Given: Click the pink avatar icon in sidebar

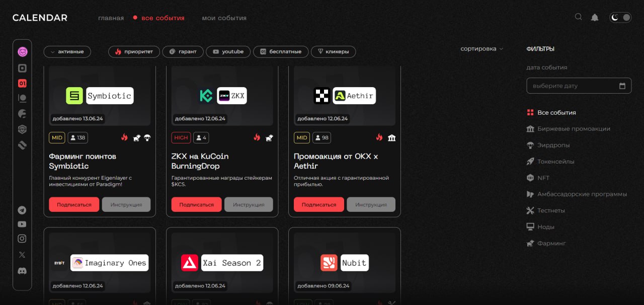Looking at the screenshot, I should [x=22, y=52].
